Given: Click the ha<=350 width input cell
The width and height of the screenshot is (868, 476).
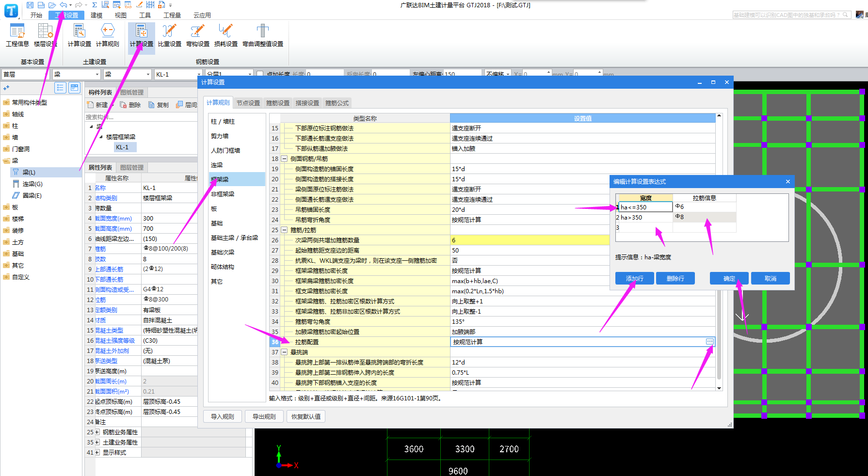Looking at the screenshot, I should (x=645, y=207).
